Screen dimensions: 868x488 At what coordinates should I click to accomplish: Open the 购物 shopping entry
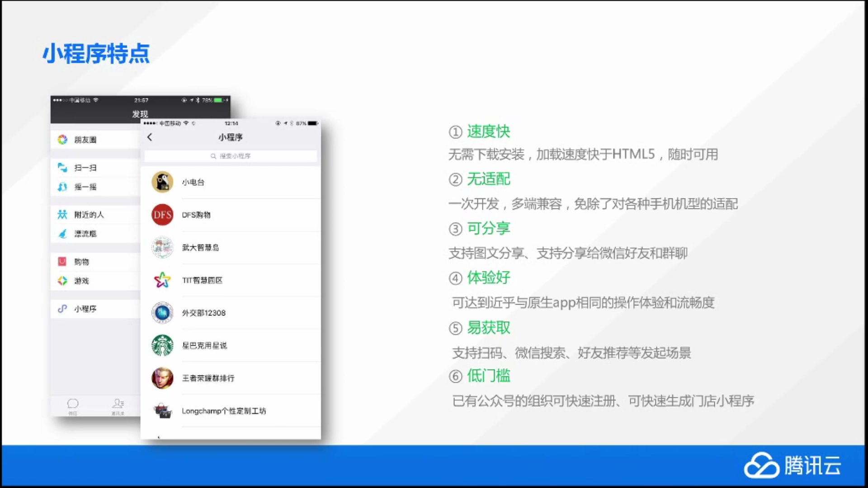pos(62,261)
